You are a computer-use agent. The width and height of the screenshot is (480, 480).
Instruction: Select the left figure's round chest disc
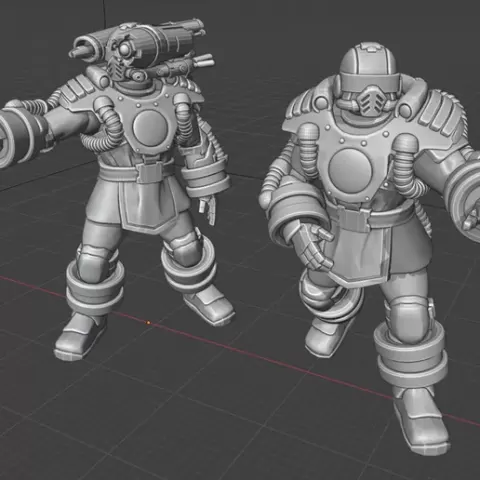150,127
